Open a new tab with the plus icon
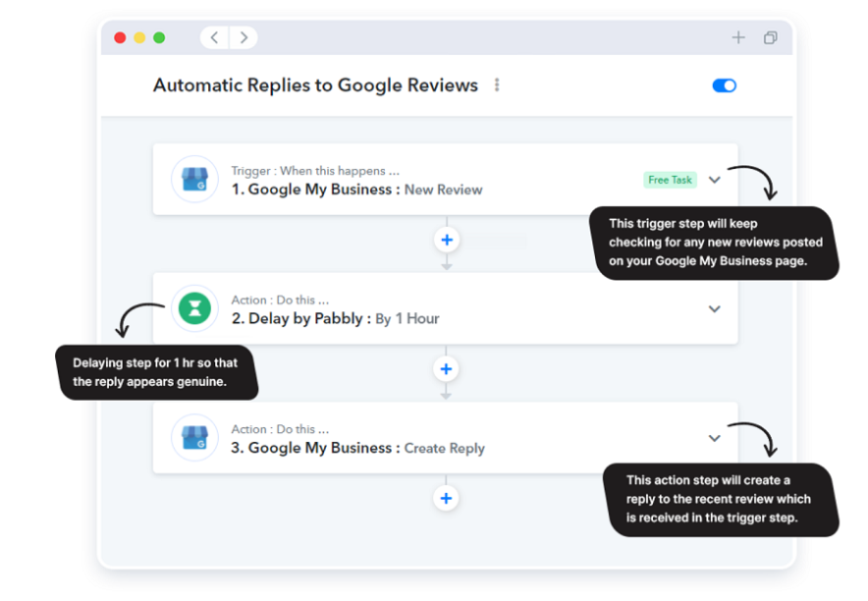The image size is (868, 601). (738, 37)
